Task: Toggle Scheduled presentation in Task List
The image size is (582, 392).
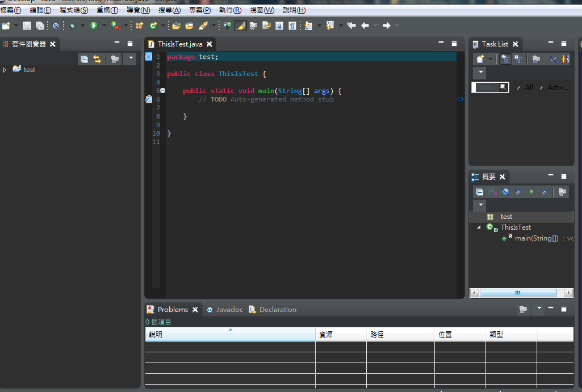Action: (x=518, y=59)
